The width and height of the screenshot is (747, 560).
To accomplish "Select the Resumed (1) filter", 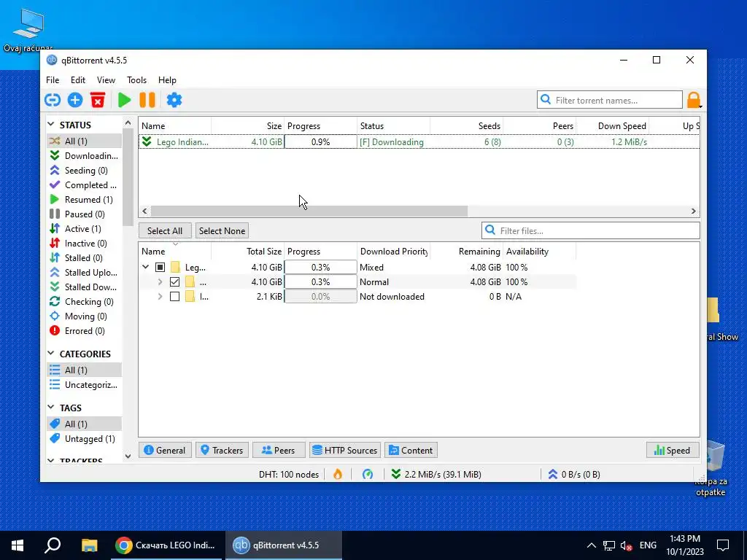I will click(x=84, y=200).
